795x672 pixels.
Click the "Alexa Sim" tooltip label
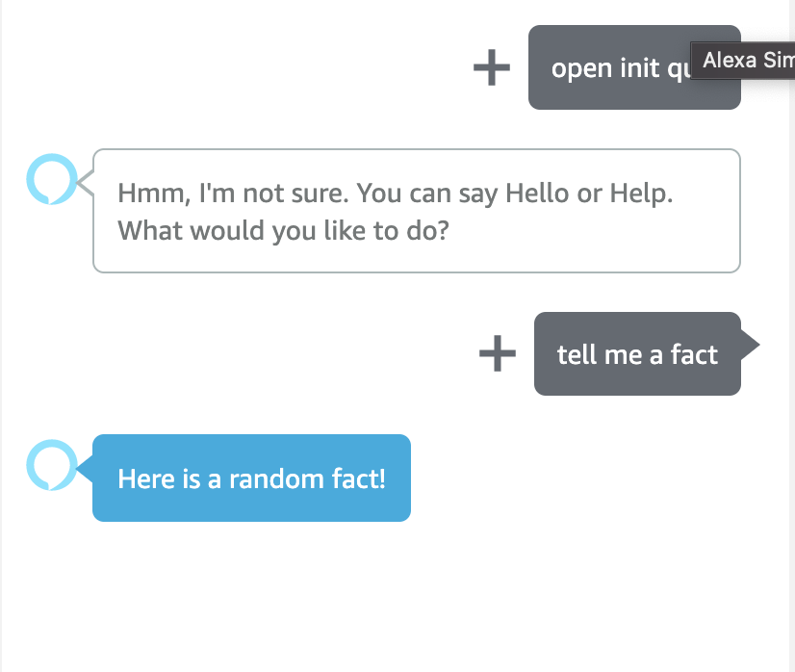coord(743,61)
